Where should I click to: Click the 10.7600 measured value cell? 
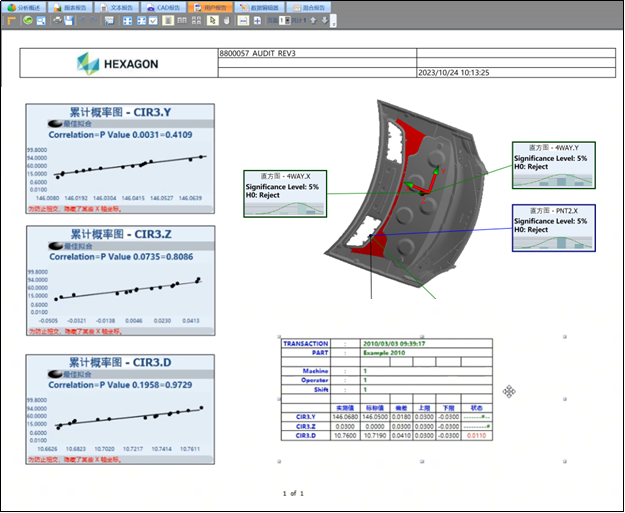point(346,436)
